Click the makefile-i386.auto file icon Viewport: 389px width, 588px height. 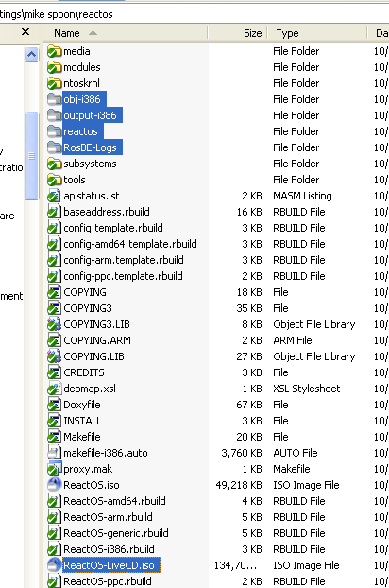[x=54, y=453]
